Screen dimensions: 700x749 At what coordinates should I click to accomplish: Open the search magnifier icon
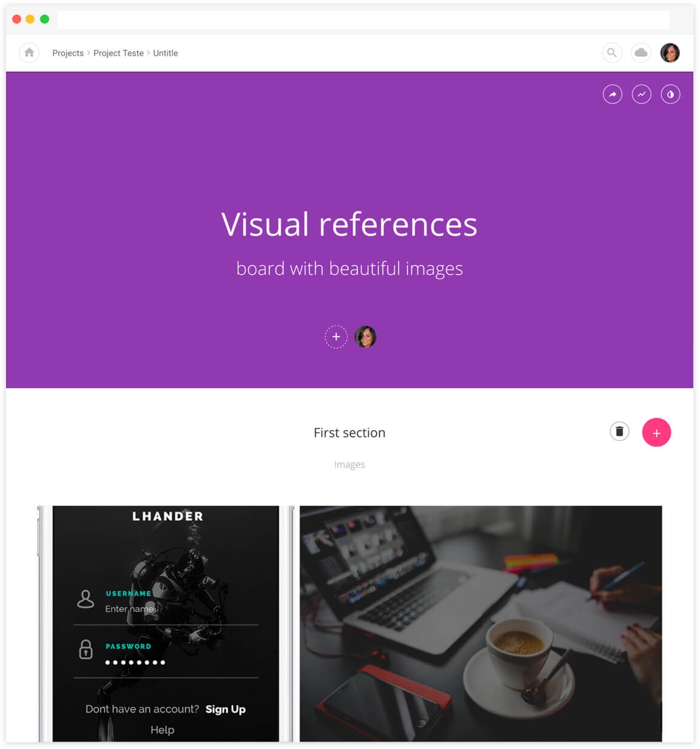pos(612,53)
